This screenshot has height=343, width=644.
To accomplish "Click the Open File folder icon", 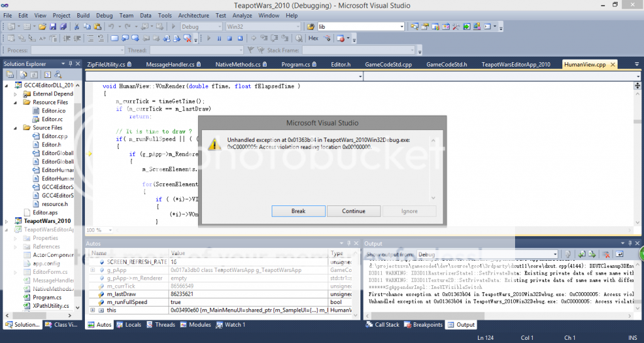I will tap(42, 27).
